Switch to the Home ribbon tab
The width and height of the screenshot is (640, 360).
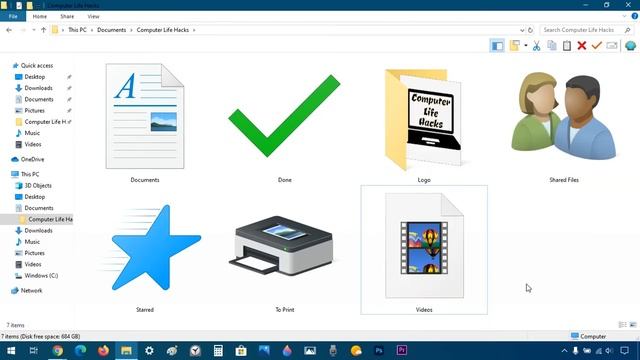click(x=40, y=16)
